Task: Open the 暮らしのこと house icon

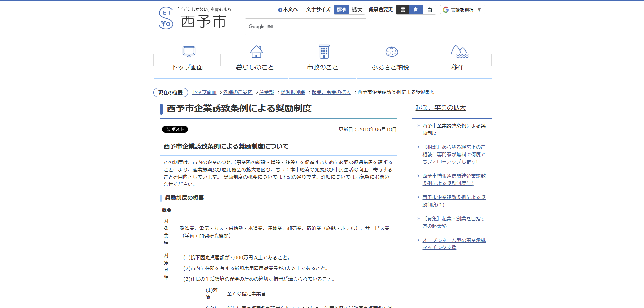Action: coord(256,52)
